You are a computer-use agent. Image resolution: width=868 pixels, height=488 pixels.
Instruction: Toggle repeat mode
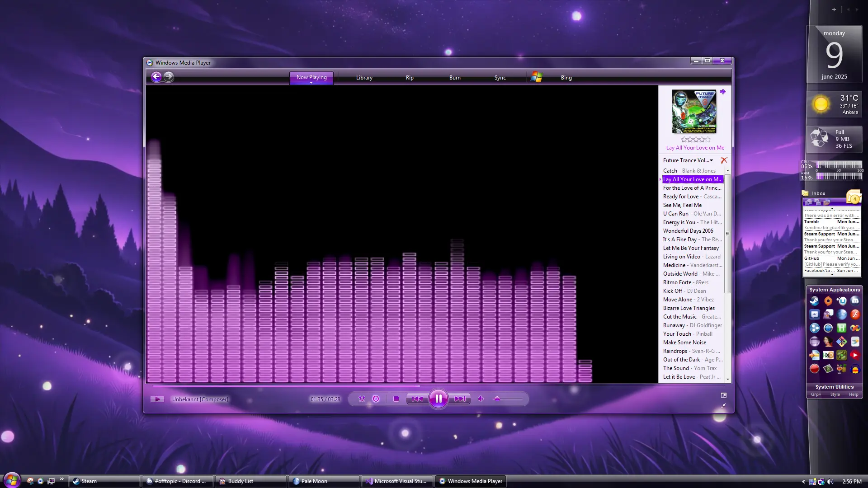click(x=376, y=399)
